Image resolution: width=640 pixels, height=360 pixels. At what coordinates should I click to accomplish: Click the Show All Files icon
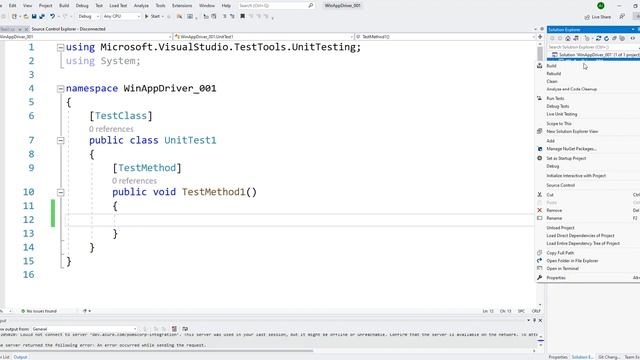tap(622, 38)
